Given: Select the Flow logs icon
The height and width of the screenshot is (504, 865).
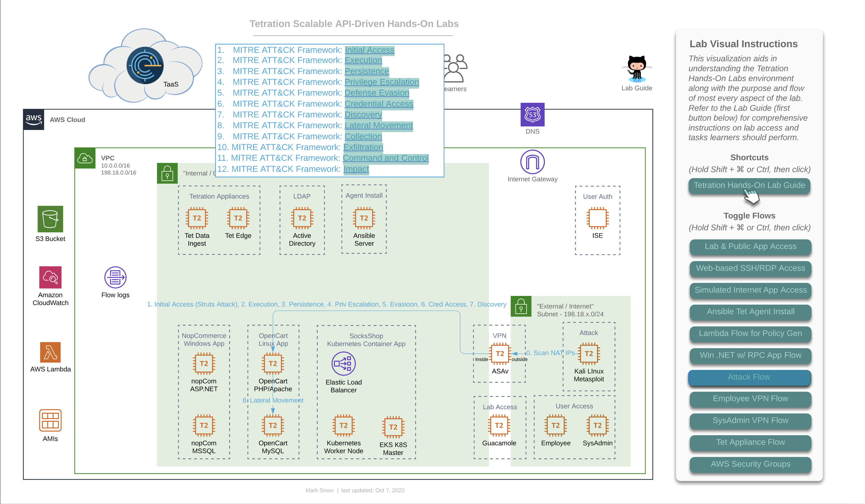Looking at the screenshot, I should coord(115,277).
